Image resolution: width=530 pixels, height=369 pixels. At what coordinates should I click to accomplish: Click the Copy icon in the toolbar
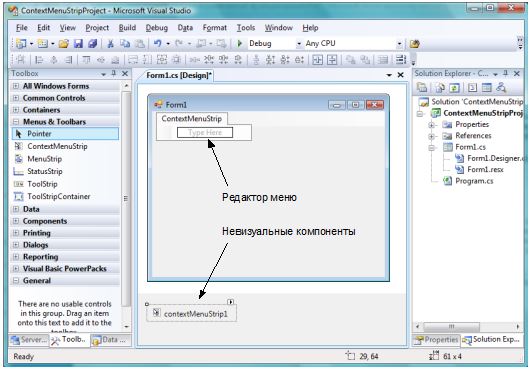pyautogui.click(x=125, y=44)
